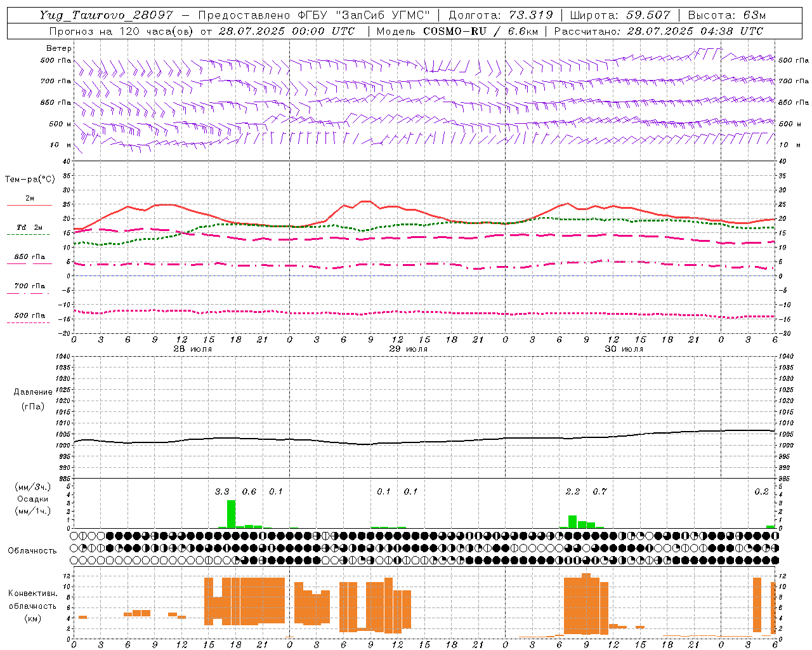
Task: Click the legend line sample below '2м'
Action: (29, 206)
